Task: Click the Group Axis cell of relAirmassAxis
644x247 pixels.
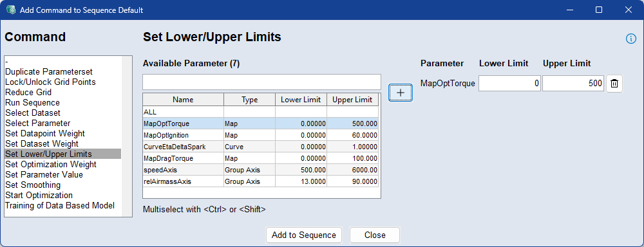Action: point(249,181)
